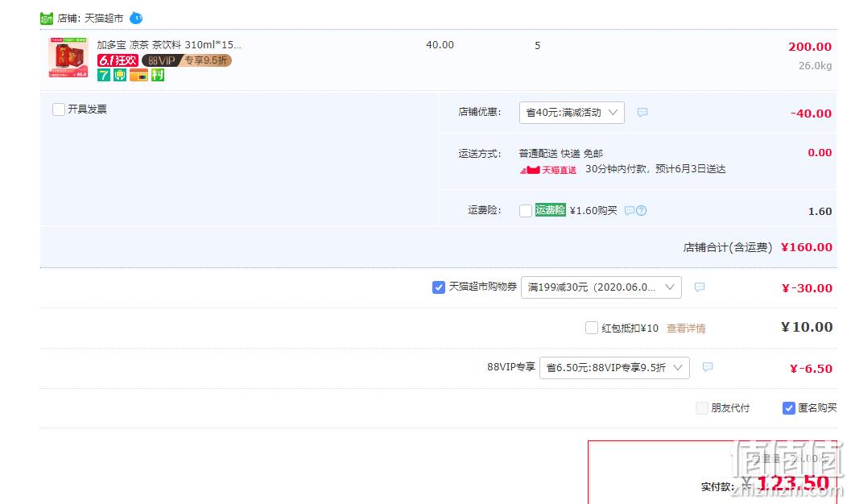Click the question mark help icon for 运费险
The height and width of the screenshot is (504, 851).
click(x=641, y=210)
